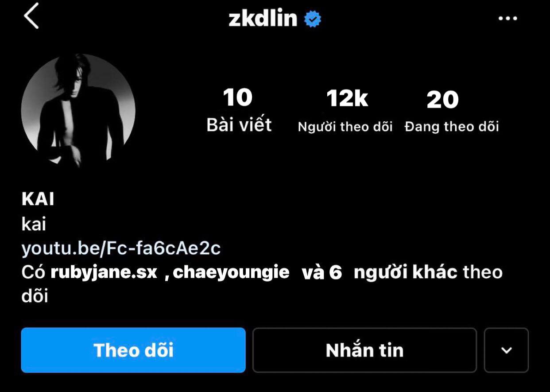Follow with the blue Theo dõi button

pos(133,350)
